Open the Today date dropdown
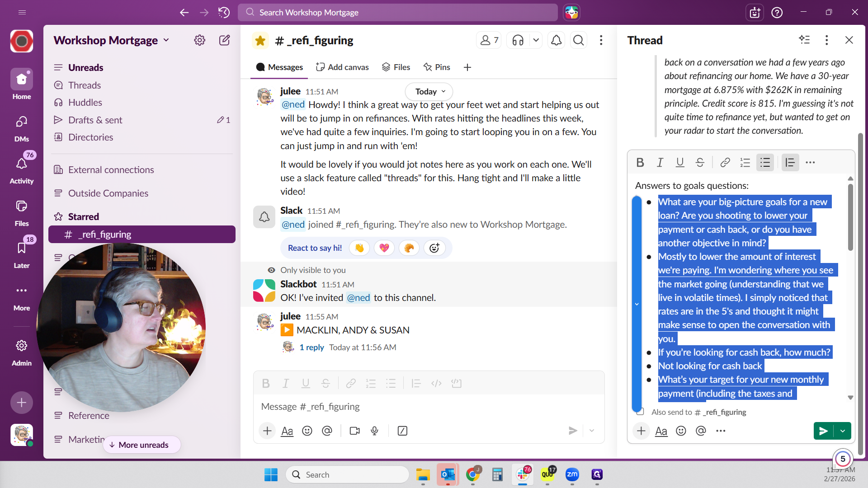This screenshot has height=488, width=868. pyautogui.click(x=428, y=92)
